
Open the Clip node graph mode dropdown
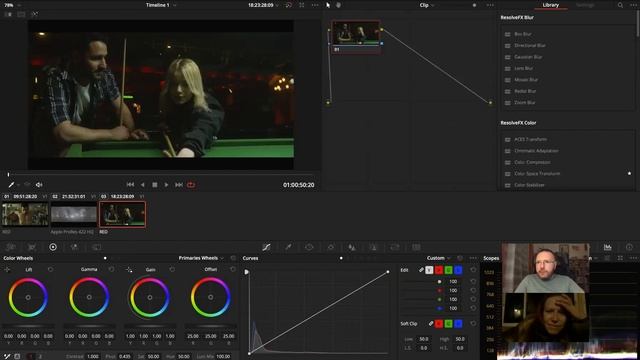tap(427, 5)
